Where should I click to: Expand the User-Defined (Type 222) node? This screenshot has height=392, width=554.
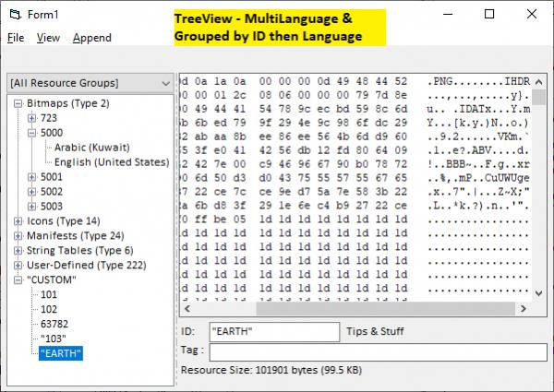pyautogui.click(x=18, y=266)
